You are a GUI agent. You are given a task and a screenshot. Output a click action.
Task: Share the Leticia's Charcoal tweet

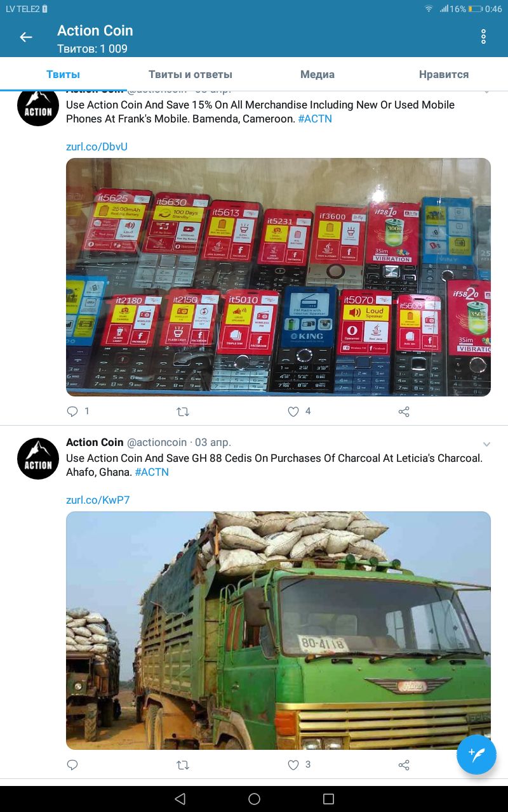(404, 765)
